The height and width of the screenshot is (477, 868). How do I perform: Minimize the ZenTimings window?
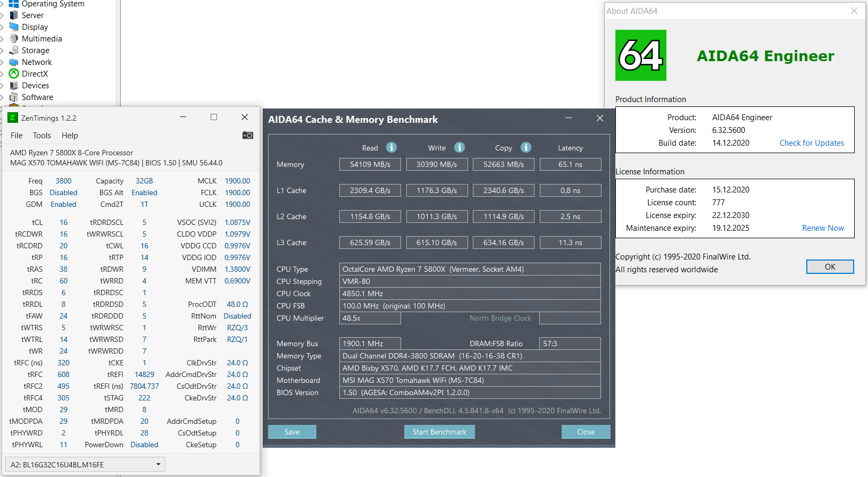[x=183, y=117]
